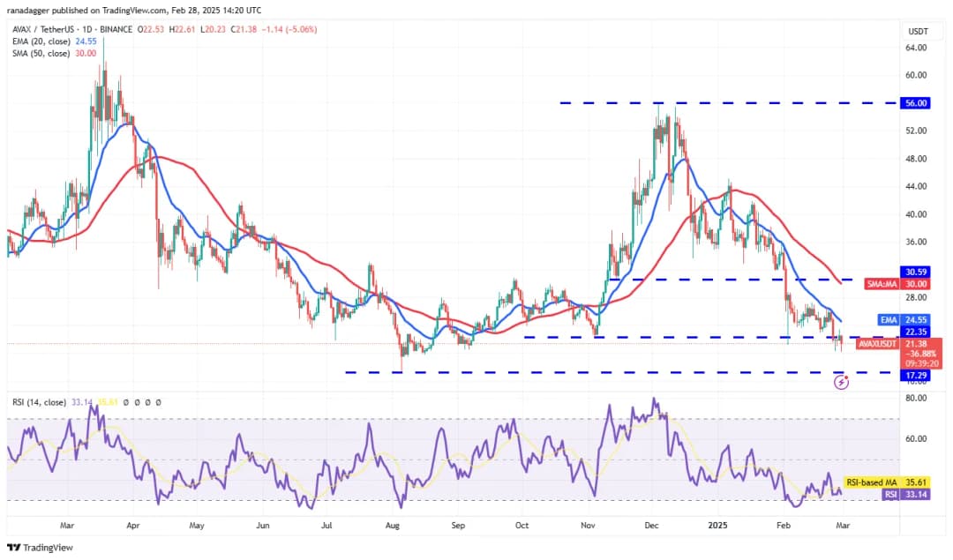Click the 22.35 support price label
The width and height of the screenshot is (953, 560).
[917, 332]
